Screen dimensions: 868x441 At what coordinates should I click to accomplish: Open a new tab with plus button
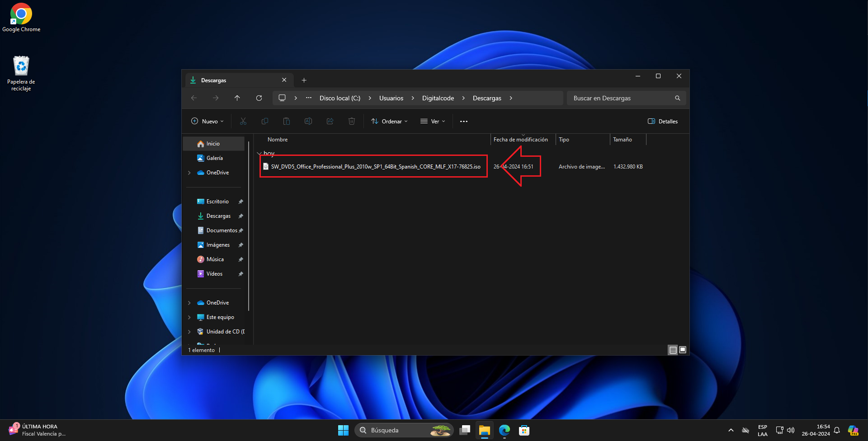[304, 80]
